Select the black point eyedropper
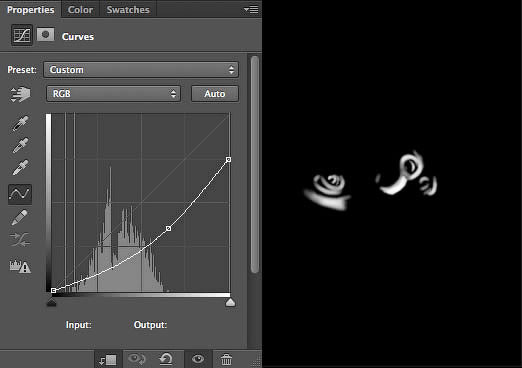Image resolution: width=522 pixels, height=368 pixels. [20, 124]
